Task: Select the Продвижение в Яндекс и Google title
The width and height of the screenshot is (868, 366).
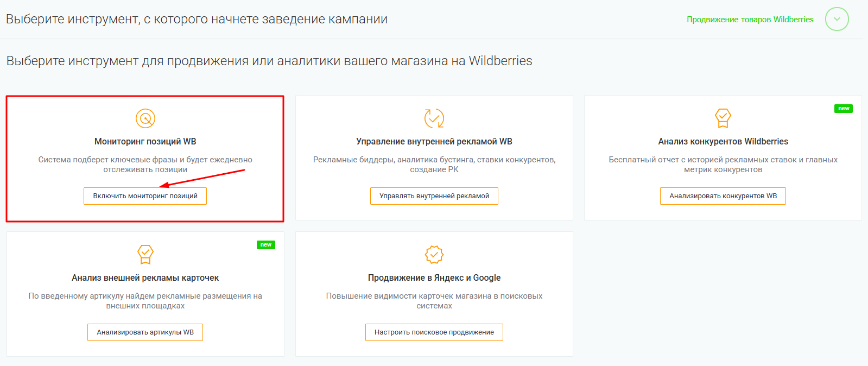Action: click(434, 278)
